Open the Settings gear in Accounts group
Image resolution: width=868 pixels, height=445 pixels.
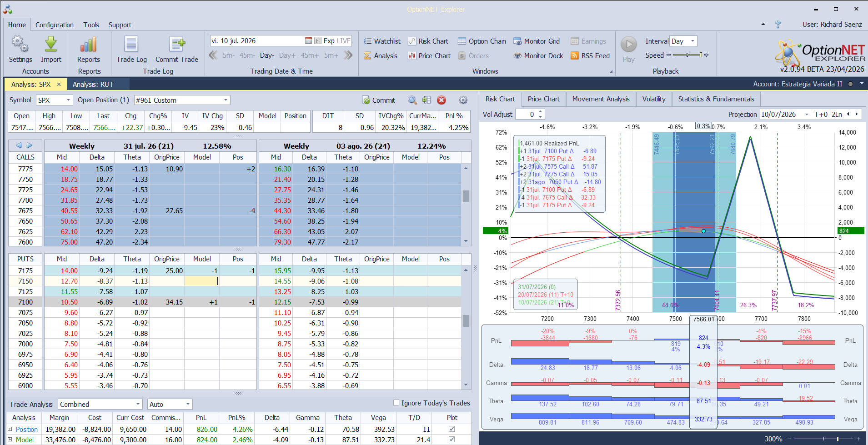click(20, 45)
